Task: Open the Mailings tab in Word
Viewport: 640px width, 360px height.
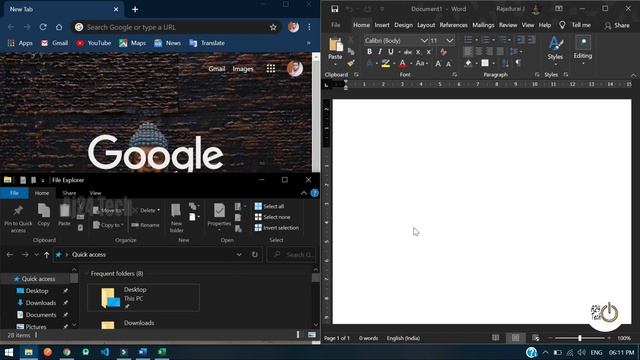Action: point(483,25)
